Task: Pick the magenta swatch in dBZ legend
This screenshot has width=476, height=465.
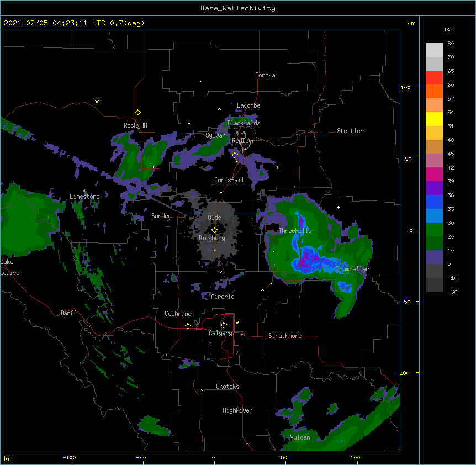Action: (434, 174)
